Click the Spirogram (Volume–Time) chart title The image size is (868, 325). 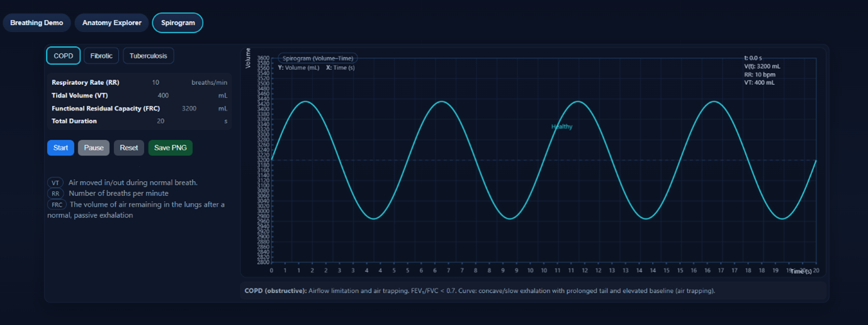(x=318, y=58)
